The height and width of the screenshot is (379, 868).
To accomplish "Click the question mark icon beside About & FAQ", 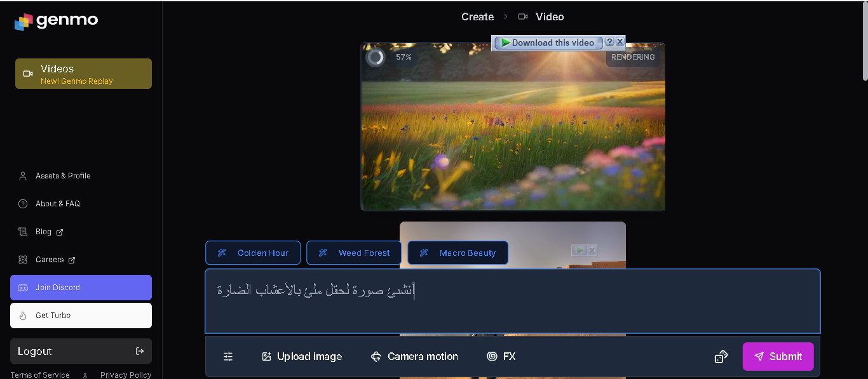I will pyautogui.click(x=23, y=204).
